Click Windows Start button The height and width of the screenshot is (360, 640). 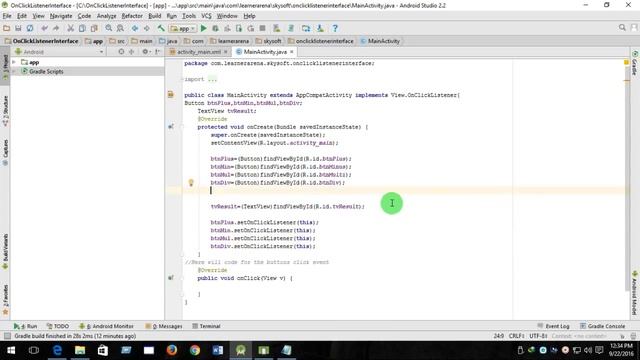(11, 350)
